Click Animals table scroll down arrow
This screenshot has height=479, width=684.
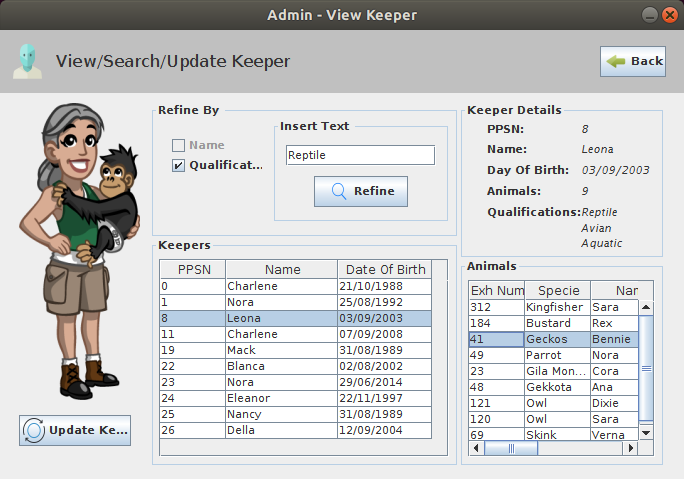pyautogui.click(x=646, y=432)
